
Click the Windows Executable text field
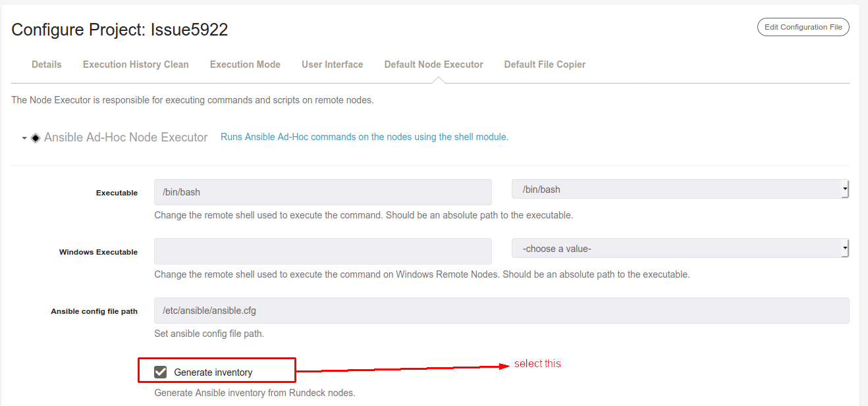click(x=322, y=251)
